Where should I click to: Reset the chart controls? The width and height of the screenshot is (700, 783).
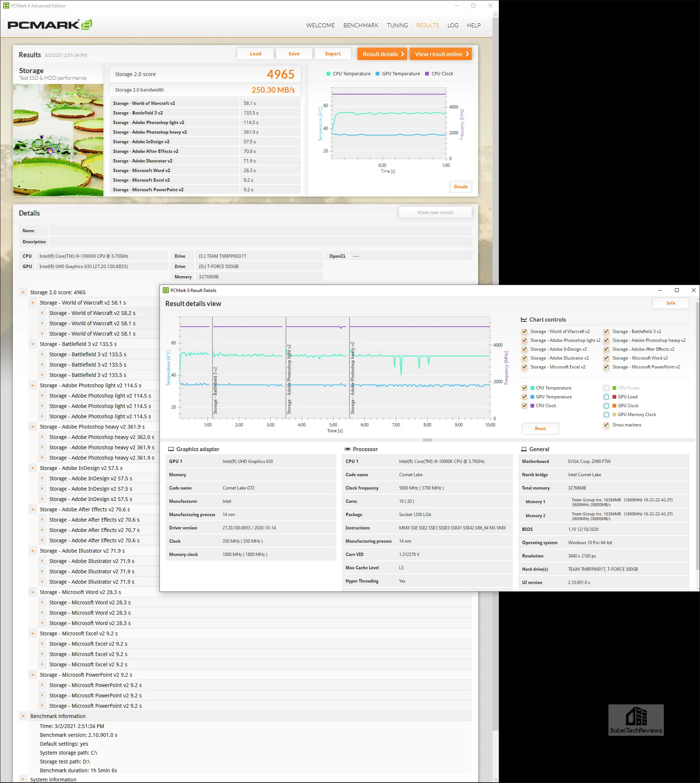click(x=540, y=429)
